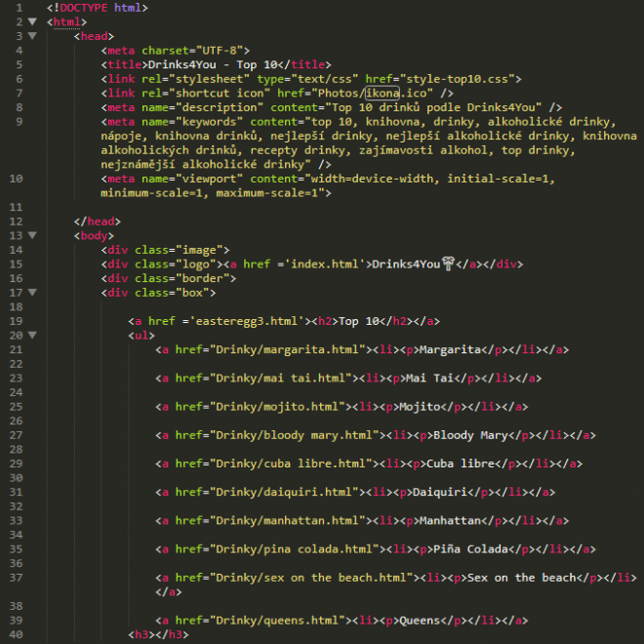
Task: Click the DOCTYPE keyword on line 1
Action: pyautogui.click(x=84, y=8)
